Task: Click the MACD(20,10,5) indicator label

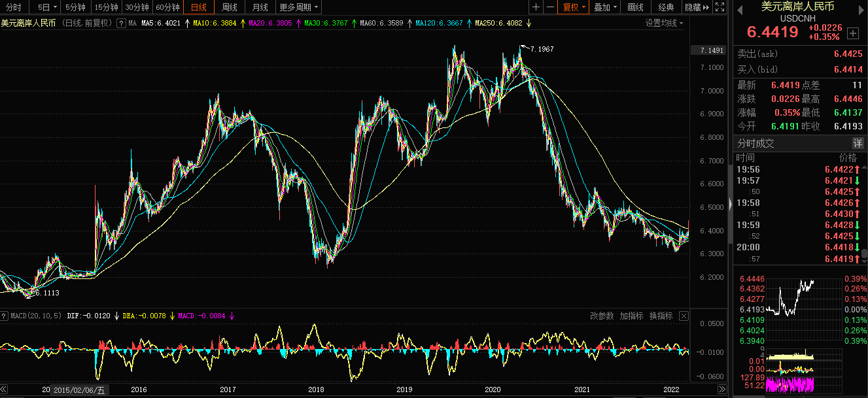Action: (x=36, y=316)
